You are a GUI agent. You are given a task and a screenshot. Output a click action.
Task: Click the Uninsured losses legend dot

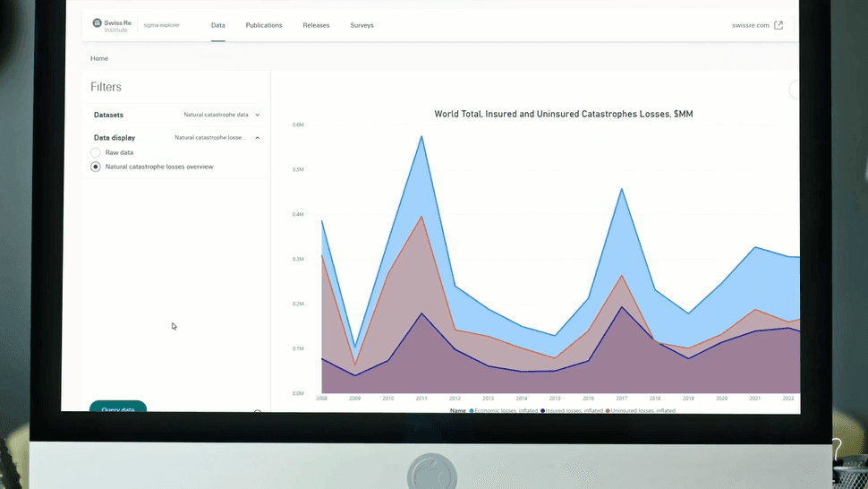click(x=608, y=410)
